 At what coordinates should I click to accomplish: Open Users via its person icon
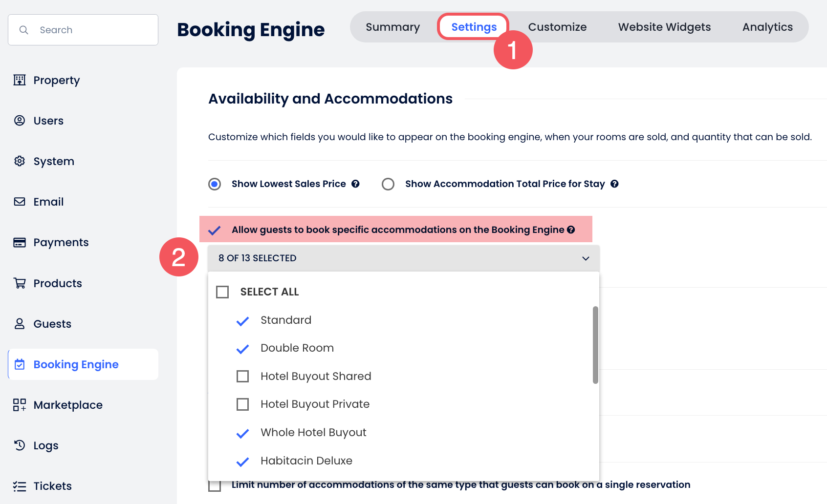click(x=20, y=121)
